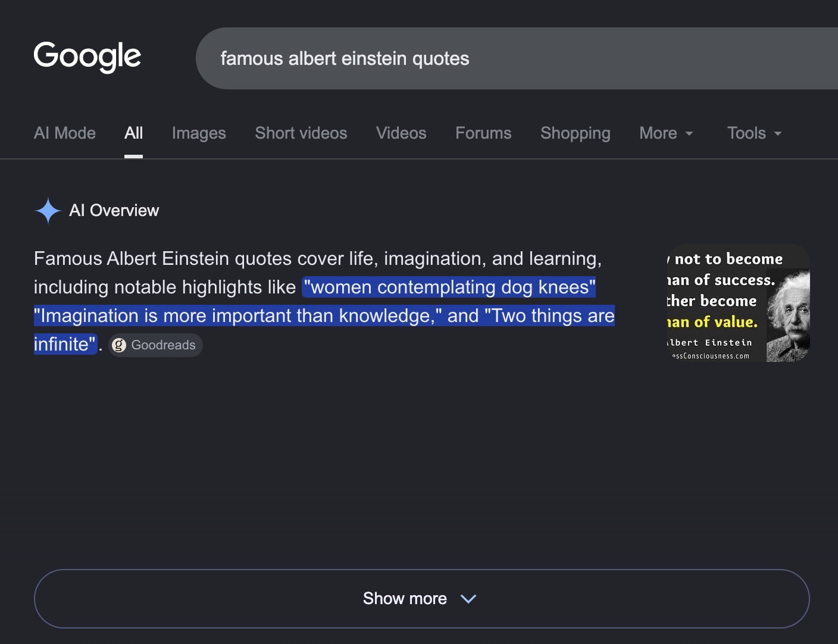838x644 pixels.
Task: Go to the Videos tab
Action: pos(401,133)
